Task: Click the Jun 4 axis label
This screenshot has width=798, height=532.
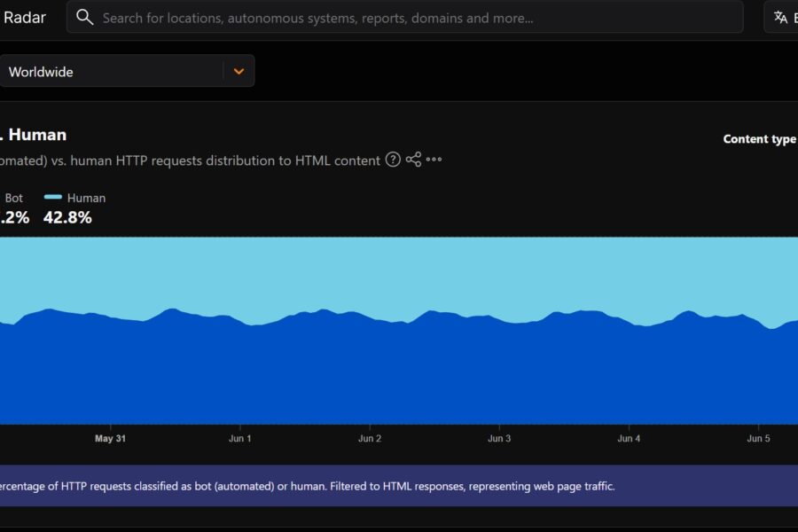Action: click(629, 438)
